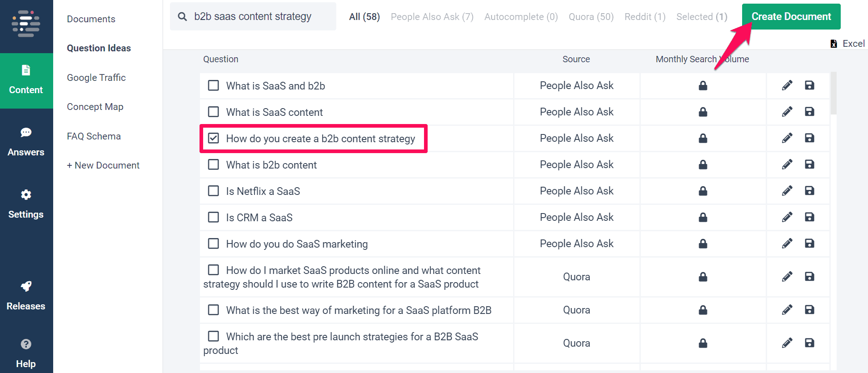Screen dimensions: 868x373
Task: Click lock icon for 'Is CRM a SaaS'
Action: click(x=703, y=217)
